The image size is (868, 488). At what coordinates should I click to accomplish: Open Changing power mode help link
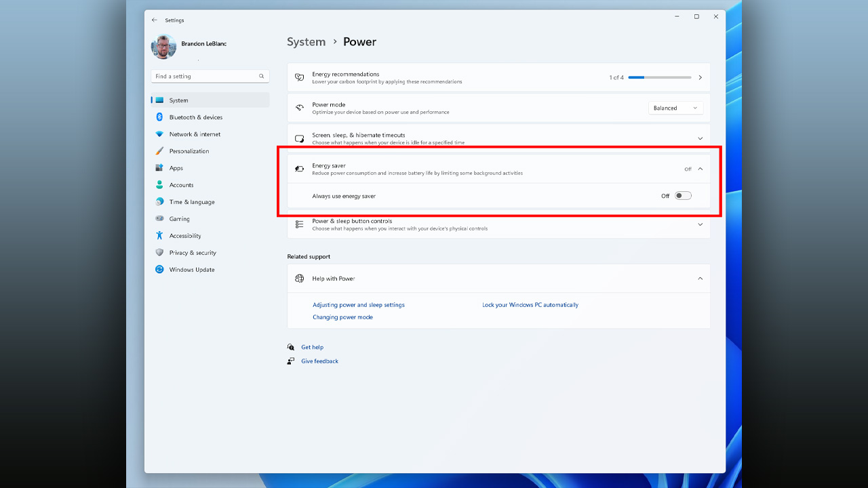pos(342,317)
